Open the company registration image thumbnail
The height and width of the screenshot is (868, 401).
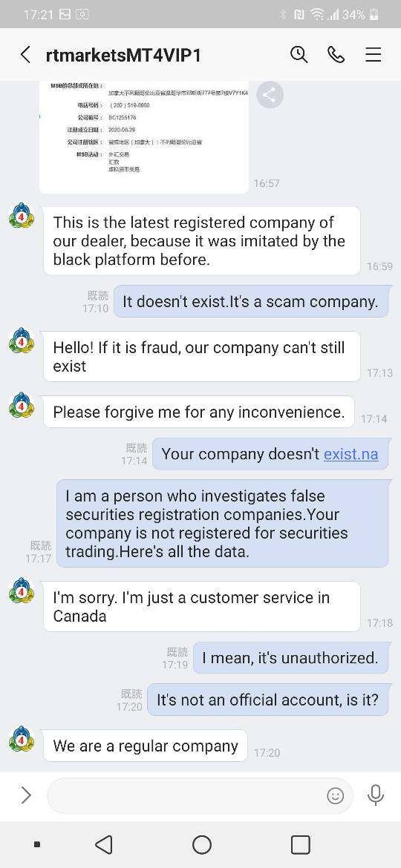coord(144,137)
